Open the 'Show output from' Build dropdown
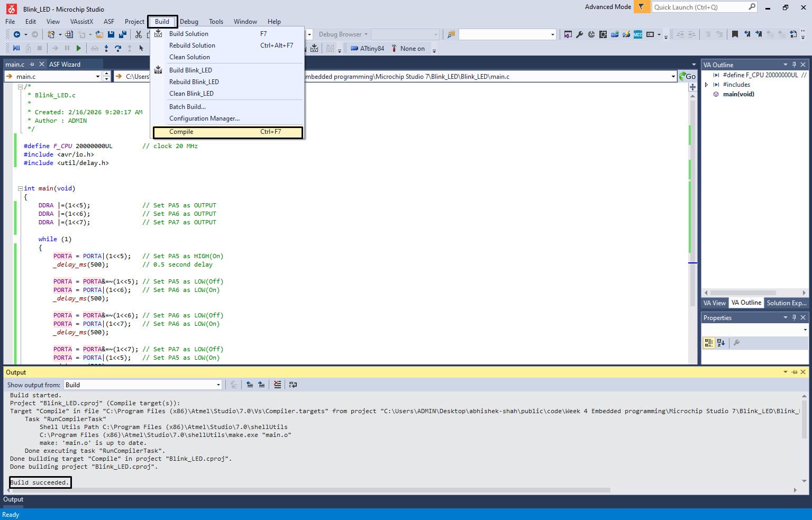 coord(218,385)
